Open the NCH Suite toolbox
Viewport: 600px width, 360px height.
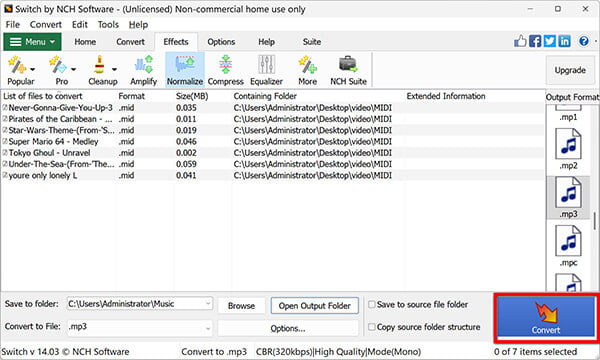pyautogui.click(x=348, y=70)
